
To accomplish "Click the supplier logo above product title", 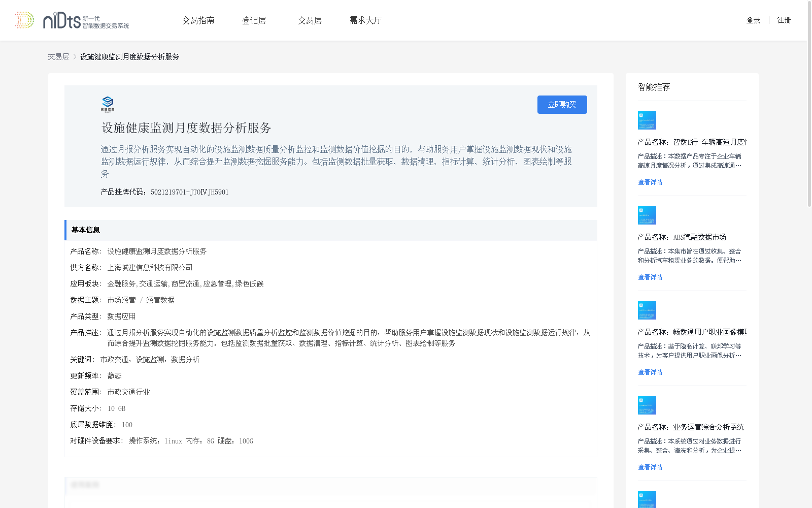I will (x=108, y=104).
